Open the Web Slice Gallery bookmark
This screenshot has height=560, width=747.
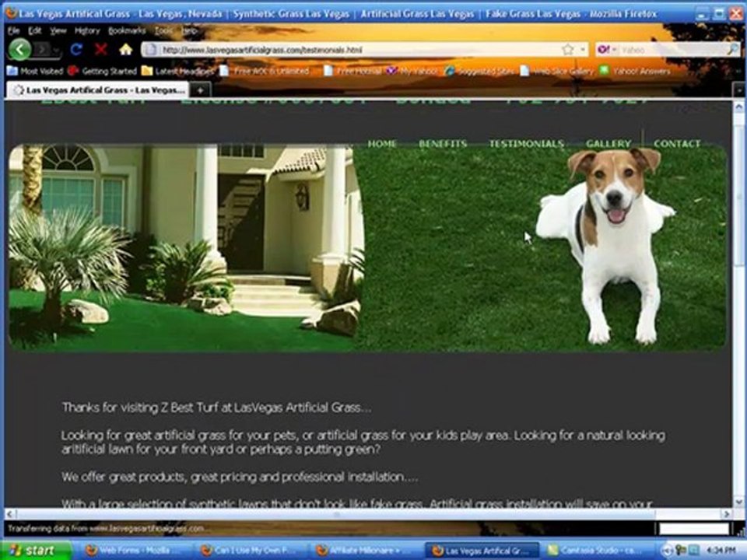pyautogui.click(x=557, y=71)
